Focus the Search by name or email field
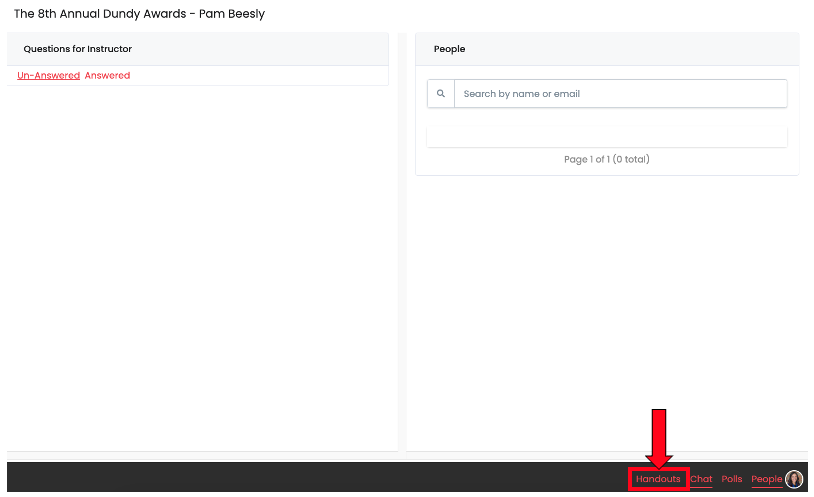Image resolution: width=814 pixels, height=497 pixels. [620, 93]
